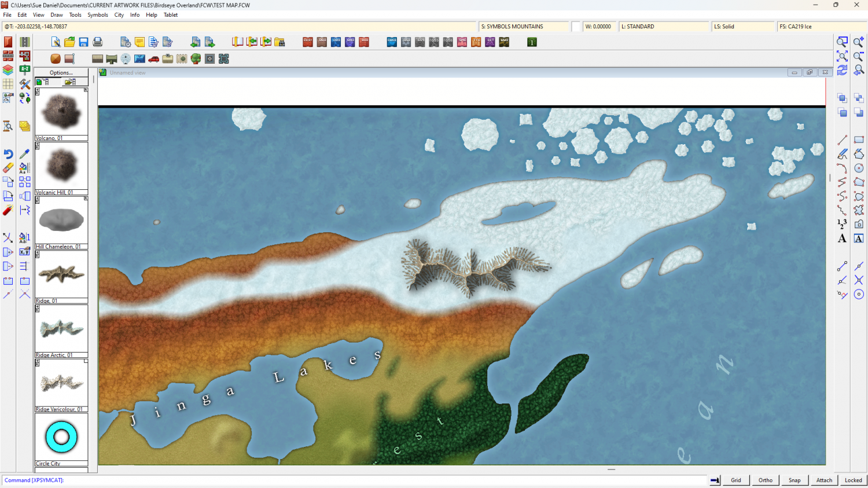Select the Text 'A' tool
The width and height of the screenshot is (868, 488).
(842, 239)
